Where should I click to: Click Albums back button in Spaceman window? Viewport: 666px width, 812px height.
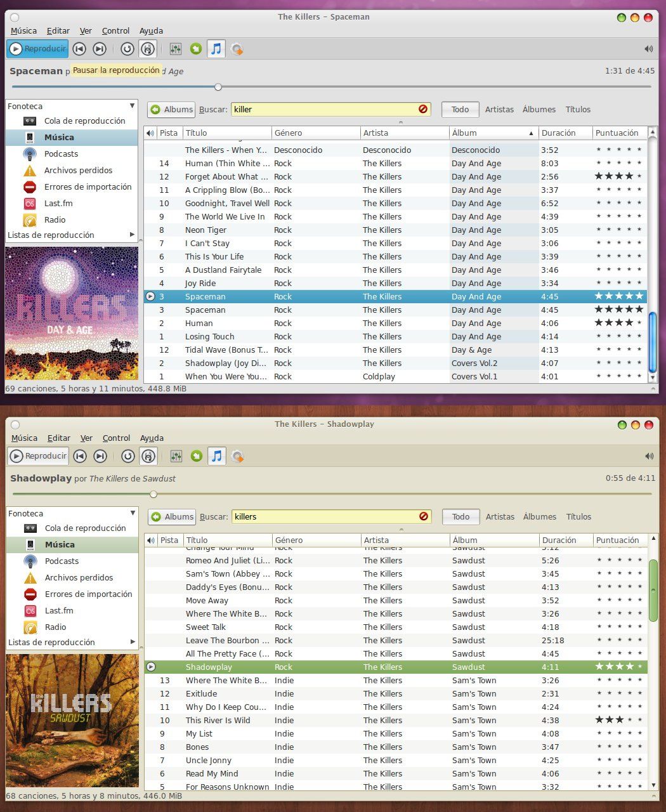171,109
